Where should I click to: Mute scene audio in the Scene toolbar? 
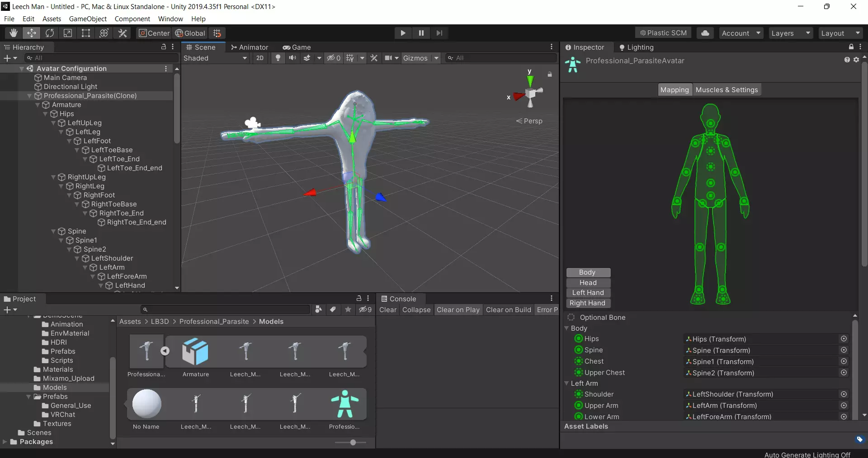coord(292,58)
